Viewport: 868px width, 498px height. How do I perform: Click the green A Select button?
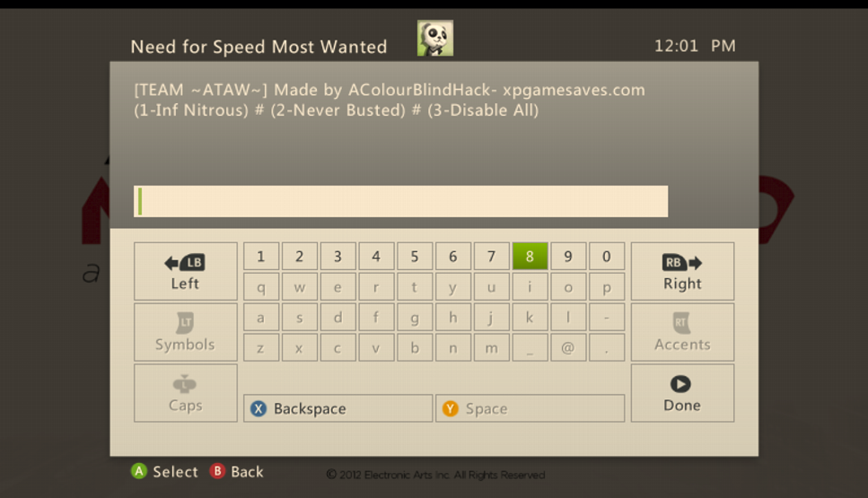pyautogui.click(x=164, y=471)
